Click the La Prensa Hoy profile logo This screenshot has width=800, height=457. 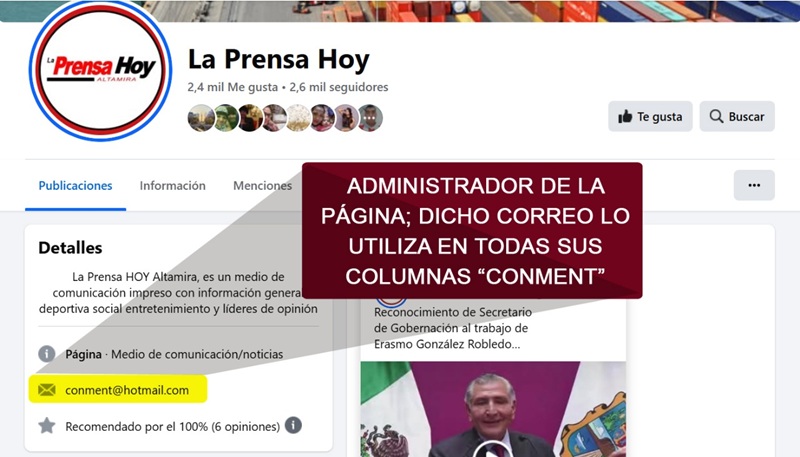(x=101, y=70)
